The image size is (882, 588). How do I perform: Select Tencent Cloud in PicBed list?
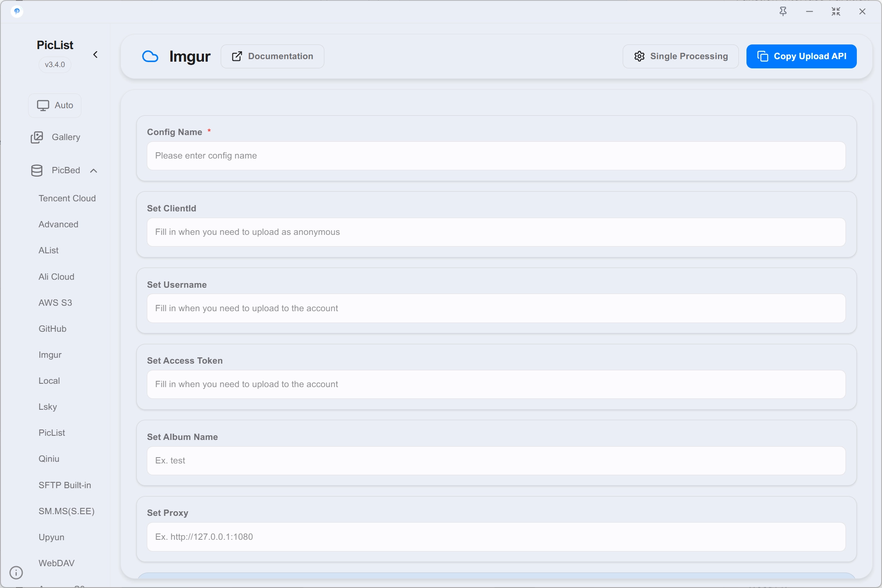click(67, 198)
